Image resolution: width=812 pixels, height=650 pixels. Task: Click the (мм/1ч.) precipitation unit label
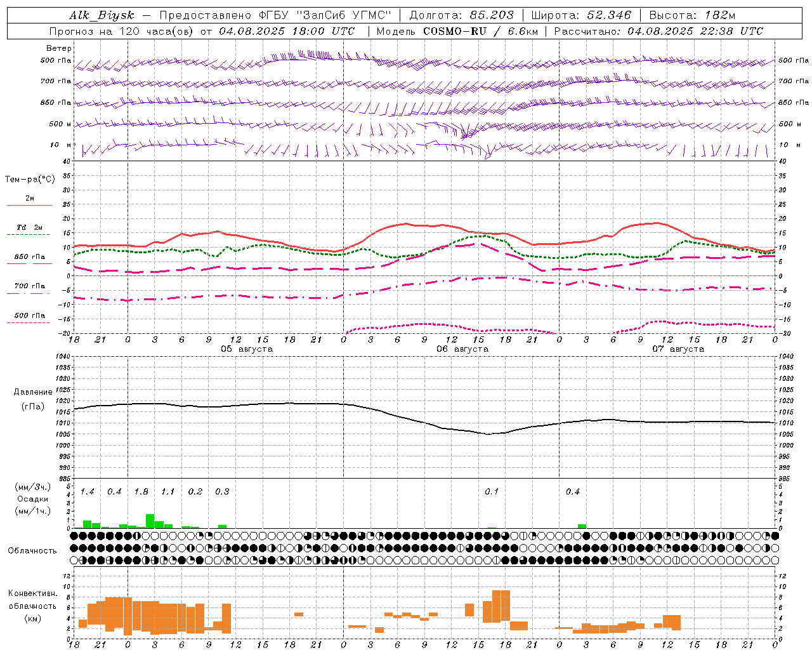coord(33,510)
